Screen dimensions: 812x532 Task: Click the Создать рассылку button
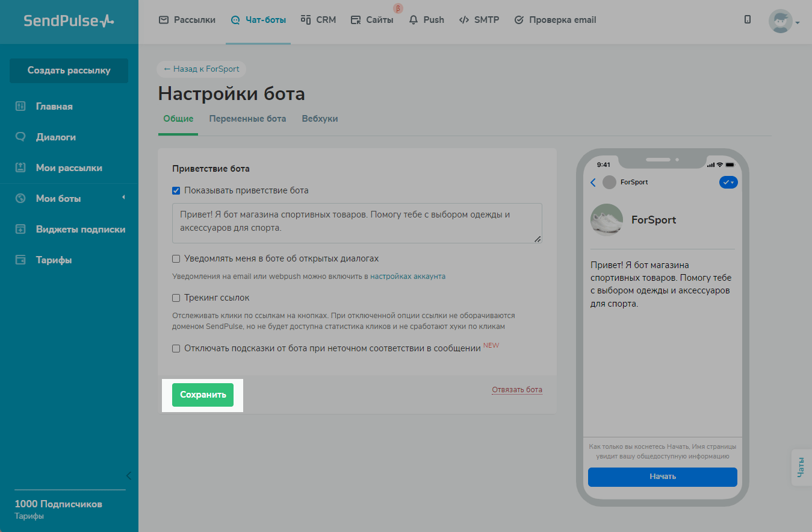click(x=69, y=70)
